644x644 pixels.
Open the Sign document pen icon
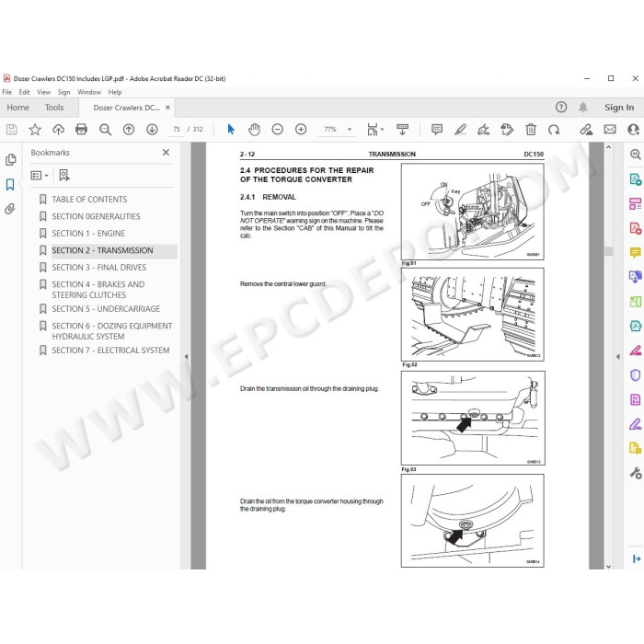[483, 130]
